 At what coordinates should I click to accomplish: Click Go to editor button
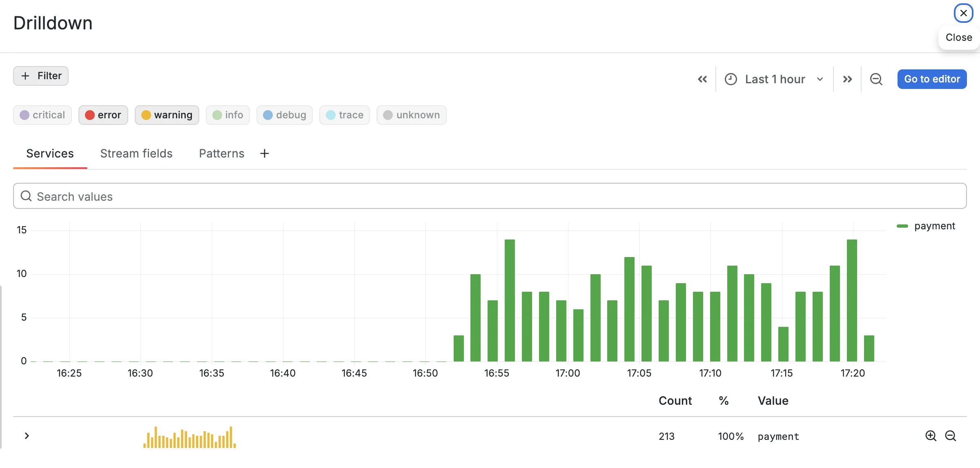point(932,79)
